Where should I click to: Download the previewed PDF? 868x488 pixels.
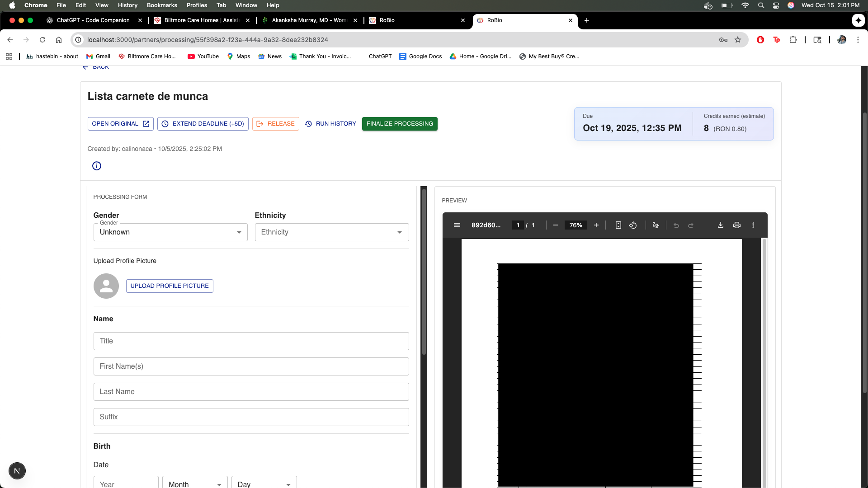point(720,225)
